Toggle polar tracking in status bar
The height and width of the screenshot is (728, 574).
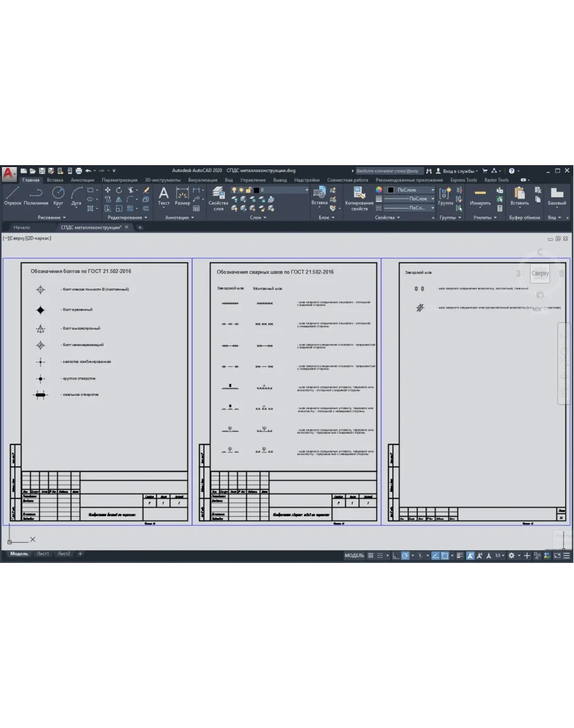point(406,555)
